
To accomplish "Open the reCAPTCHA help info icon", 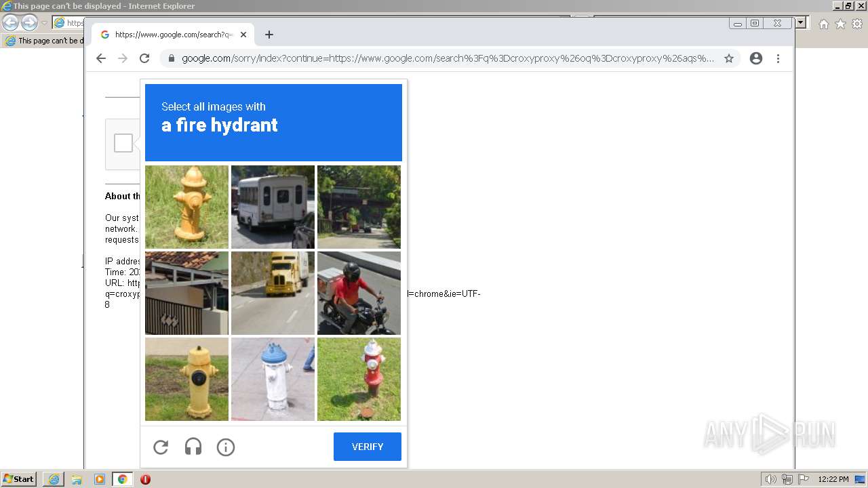I will (x=226, y=447).
